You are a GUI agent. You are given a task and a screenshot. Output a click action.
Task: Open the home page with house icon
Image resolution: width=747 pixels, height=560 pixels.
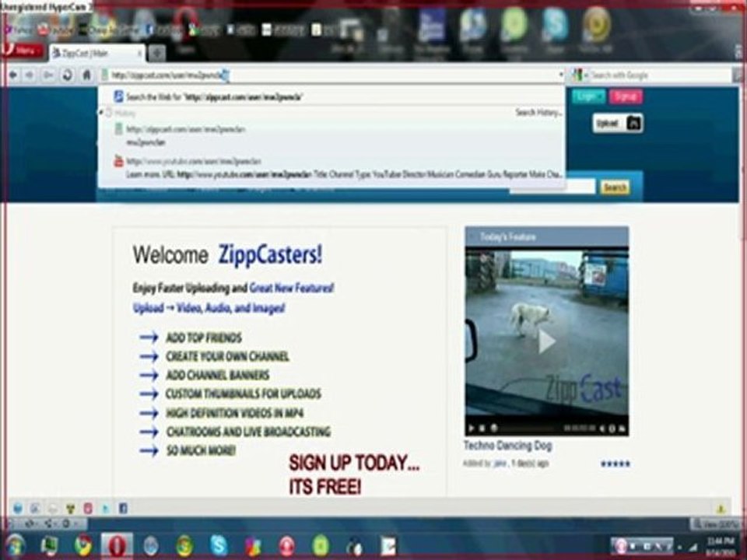[x=86, y=75]
